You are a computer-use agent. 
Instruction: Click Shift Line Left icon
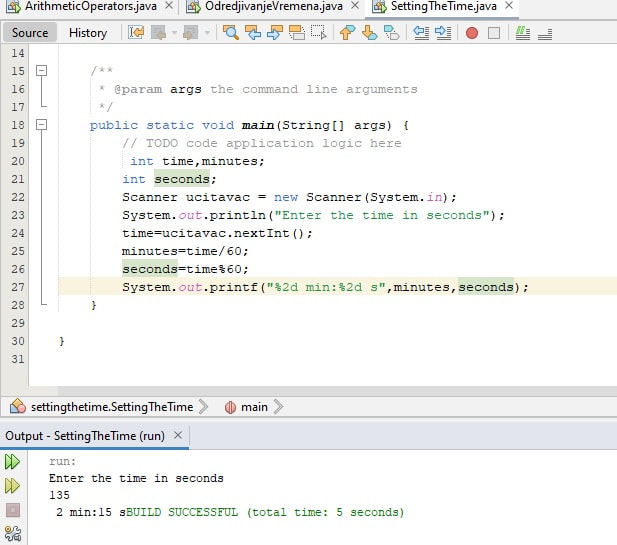[421, 33]
